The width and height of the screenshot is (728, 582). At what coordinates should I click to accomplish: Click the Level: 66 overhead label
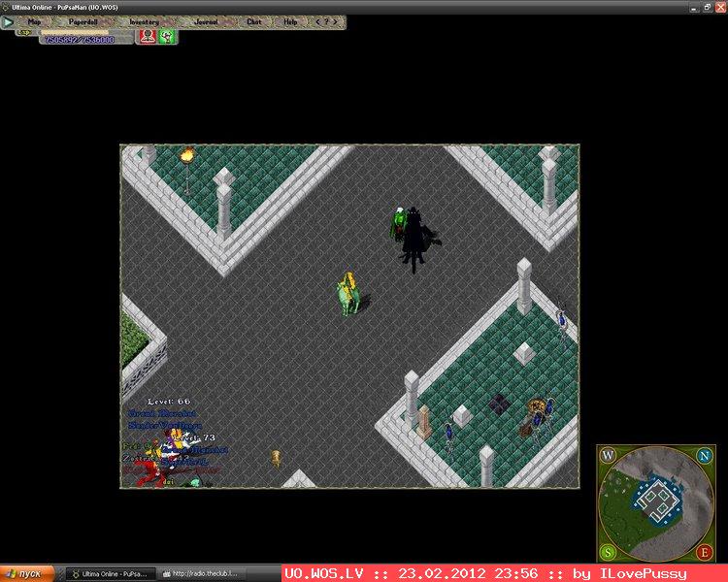point(169,402)
